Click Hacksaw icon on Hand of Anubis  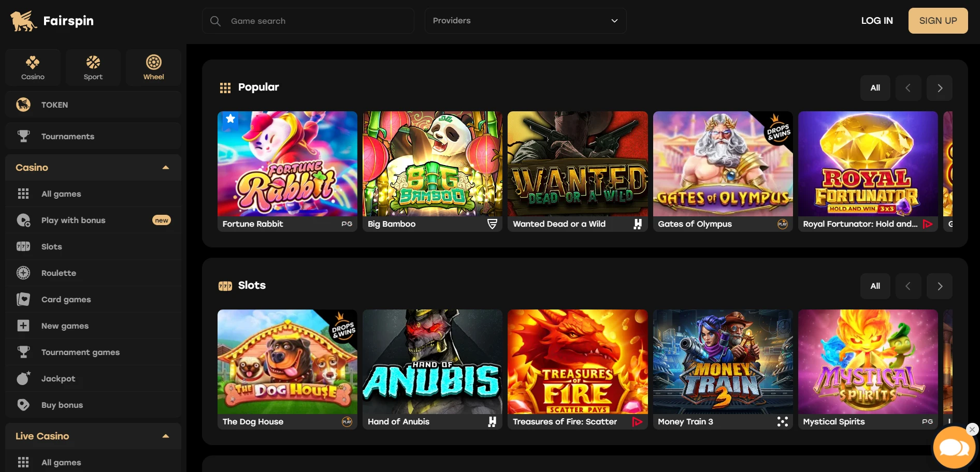click(492, 422)
